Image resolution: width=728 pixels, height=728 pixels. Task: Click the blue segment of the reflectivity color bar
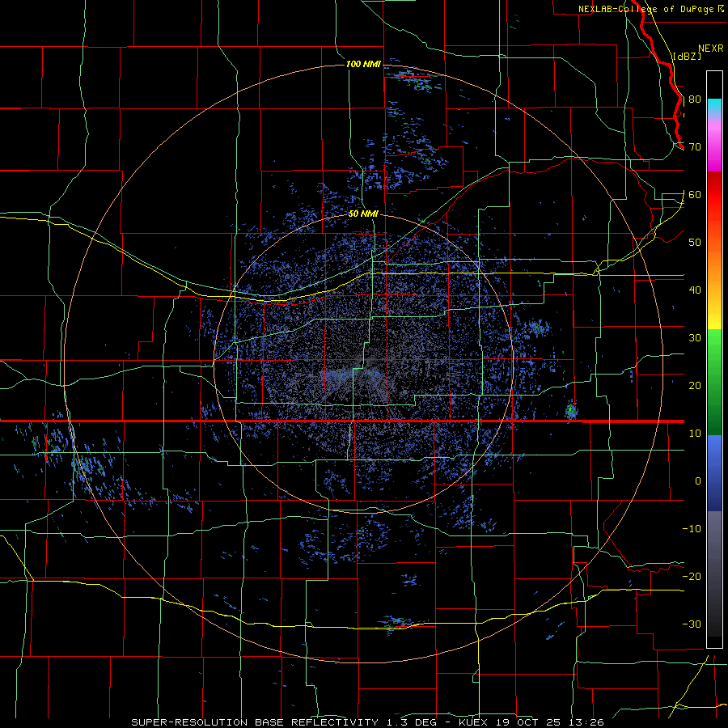coord(714,473)
